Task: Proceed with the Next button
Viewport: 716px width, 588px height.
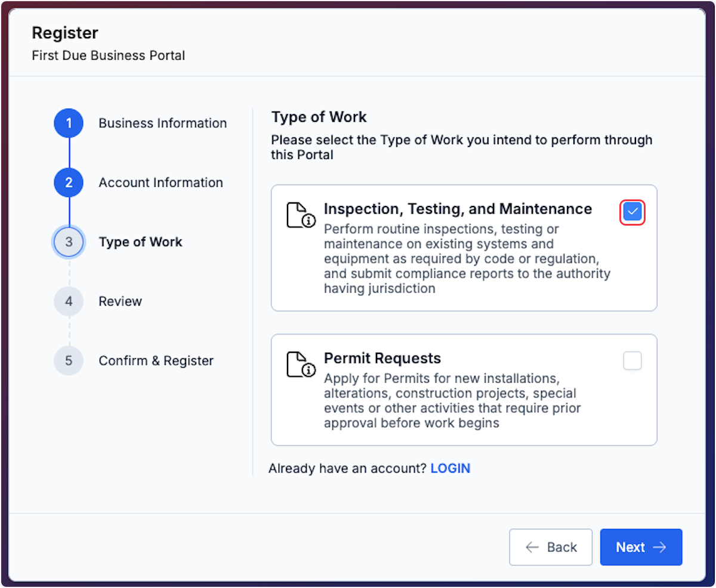Action: (641, 547)
